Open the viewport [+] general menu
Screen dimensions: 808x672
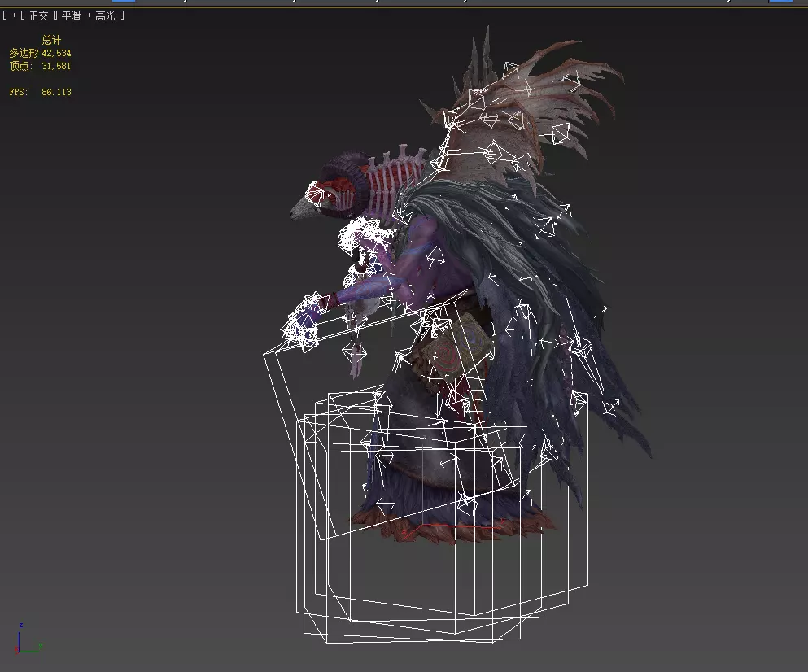point(14,15)
